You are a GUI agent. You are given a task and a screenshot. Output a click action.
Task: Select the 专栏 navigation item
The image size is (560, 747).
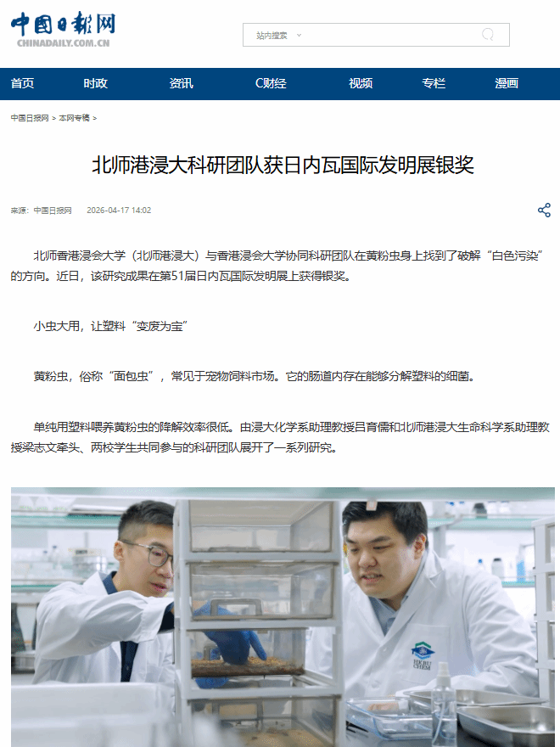pos(434,83)
